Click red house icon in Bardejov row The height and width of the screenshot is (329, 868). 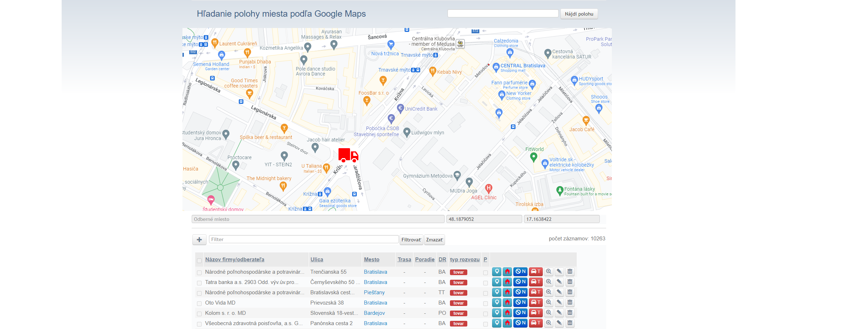click(507, 313)
